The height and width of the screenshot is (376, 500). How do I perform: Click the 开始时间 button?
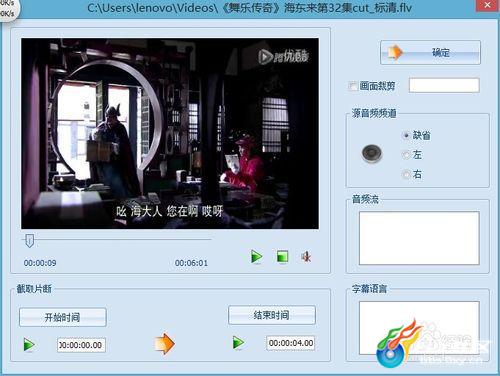(x=63, y=317)
